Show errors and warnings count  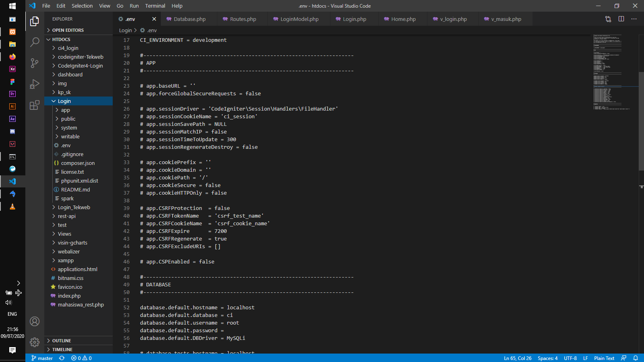(x=81, y=358)
